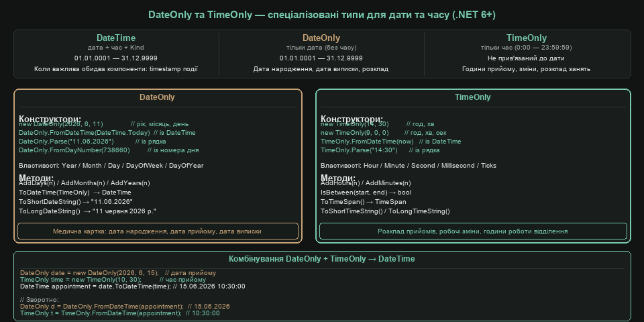Click the "DateTime" heading in the top card
Image resolution: width=644 pixels, height=322 pixels.
(x=116, y=38)
